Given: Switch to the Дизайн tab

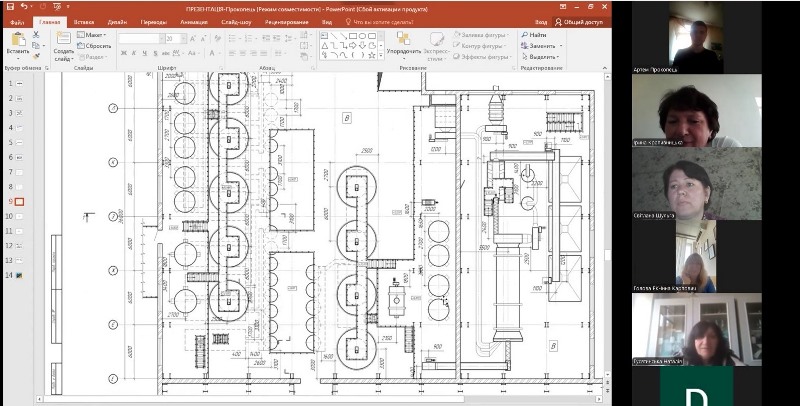Looking at the screenshot, I should tap(117, 22).
